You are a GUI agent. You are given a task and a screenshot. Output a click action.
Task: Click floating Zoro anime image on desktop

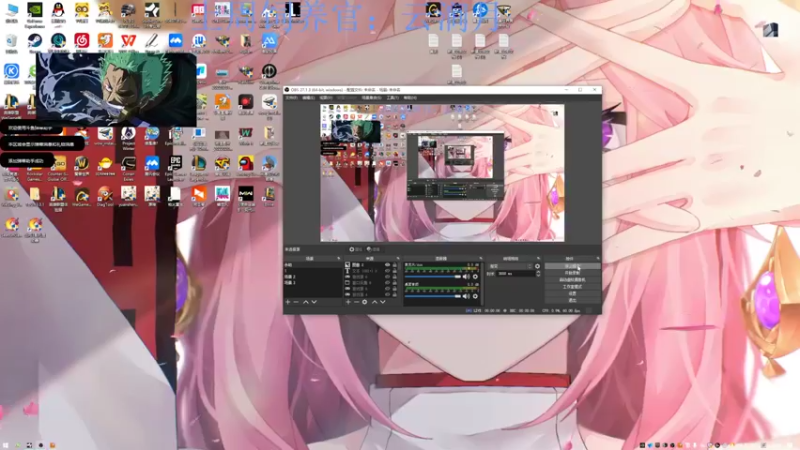pyautogui.click(x=116, y=89)
